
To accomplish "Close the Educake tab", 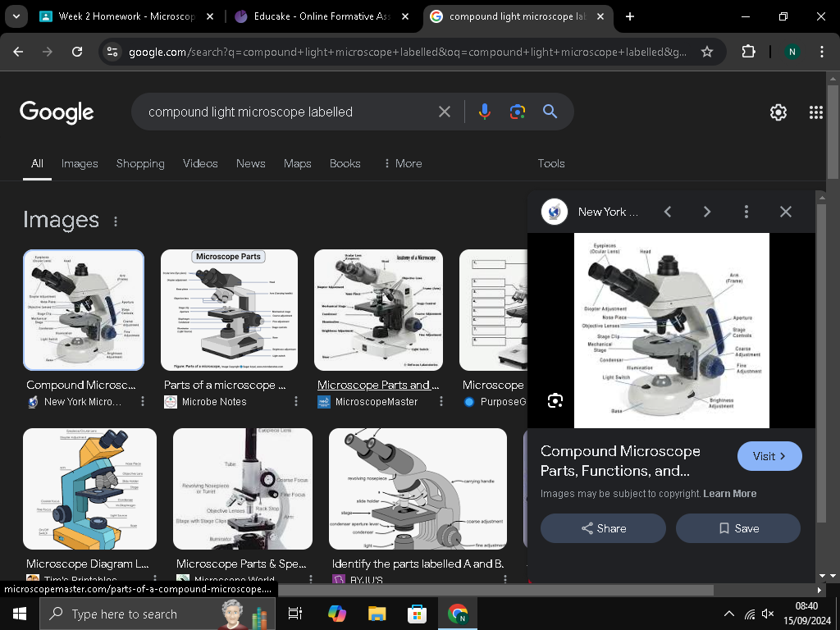I will [405, 16].
